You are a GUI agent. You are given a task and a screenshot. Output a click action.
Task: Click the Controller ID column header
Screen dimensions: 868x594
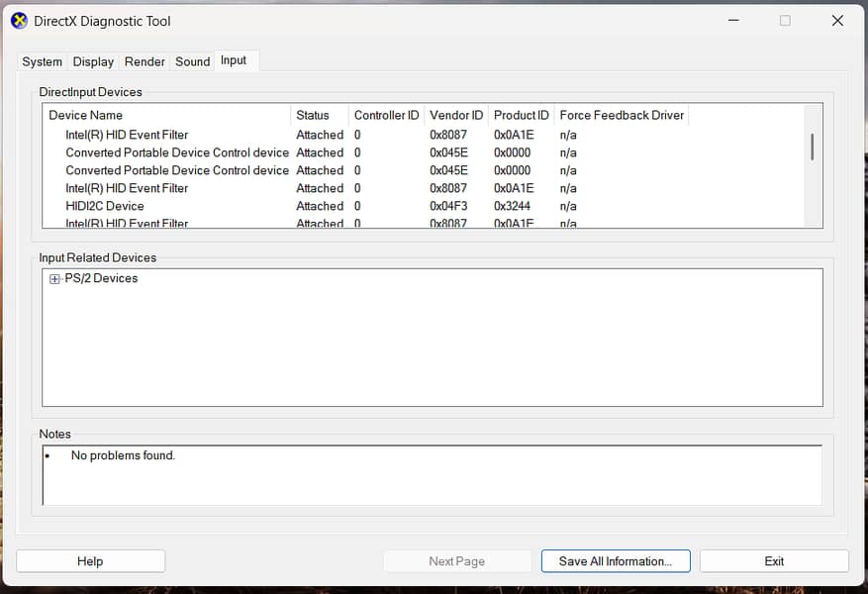point(386,115)
